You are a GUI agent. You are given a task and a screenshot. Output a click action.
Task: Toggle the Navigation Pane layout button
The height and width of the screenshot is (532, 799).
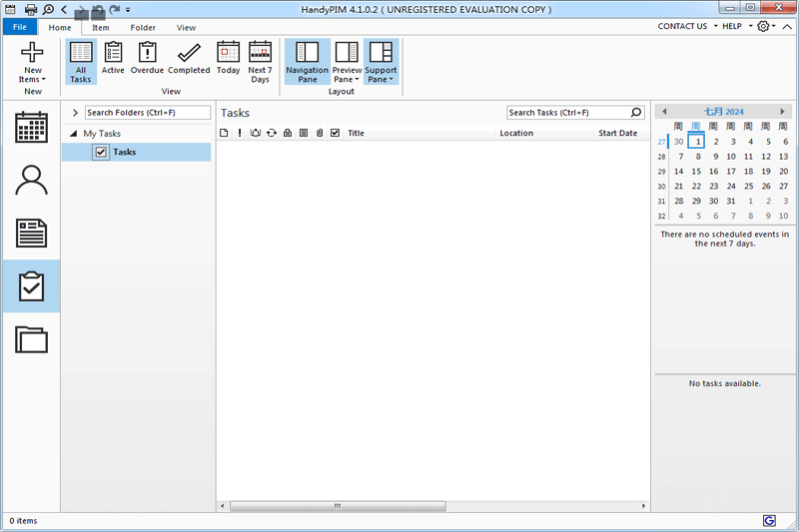[308, 62]
